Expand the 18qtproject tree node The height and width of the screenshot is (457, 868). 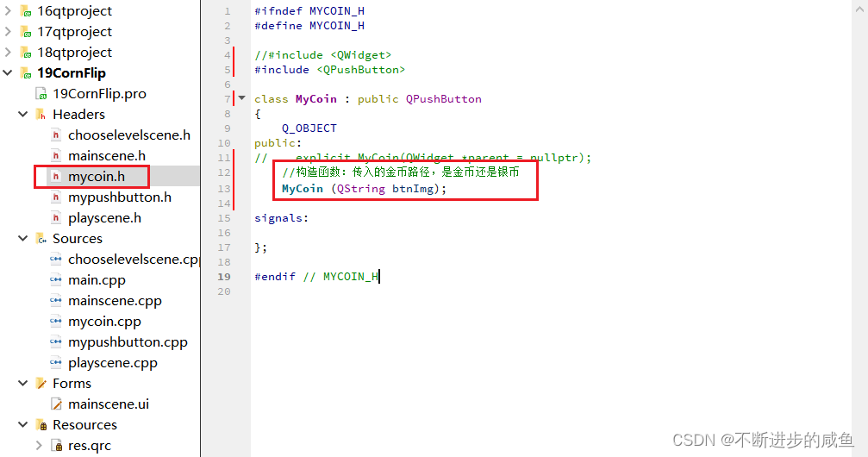point(8,52)
